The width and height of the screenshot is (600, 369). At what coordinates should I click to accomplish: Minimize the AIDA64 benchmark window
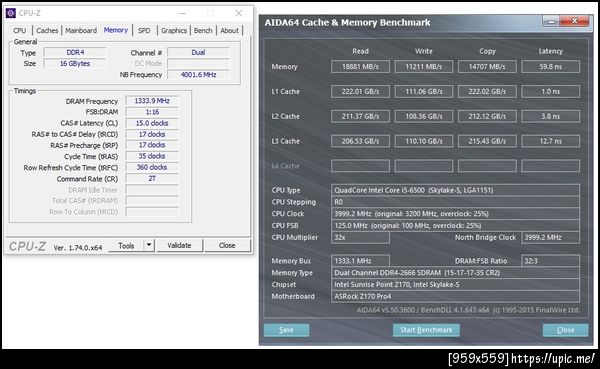point(551,21)
